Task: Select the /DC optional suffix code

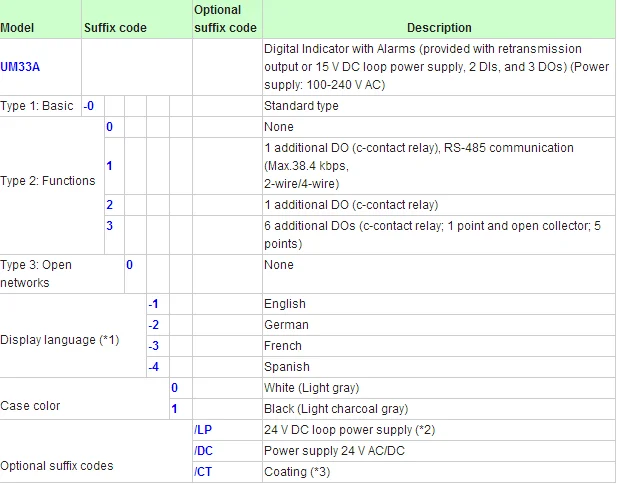Action: pyautogui.click(x=202, y=450)
